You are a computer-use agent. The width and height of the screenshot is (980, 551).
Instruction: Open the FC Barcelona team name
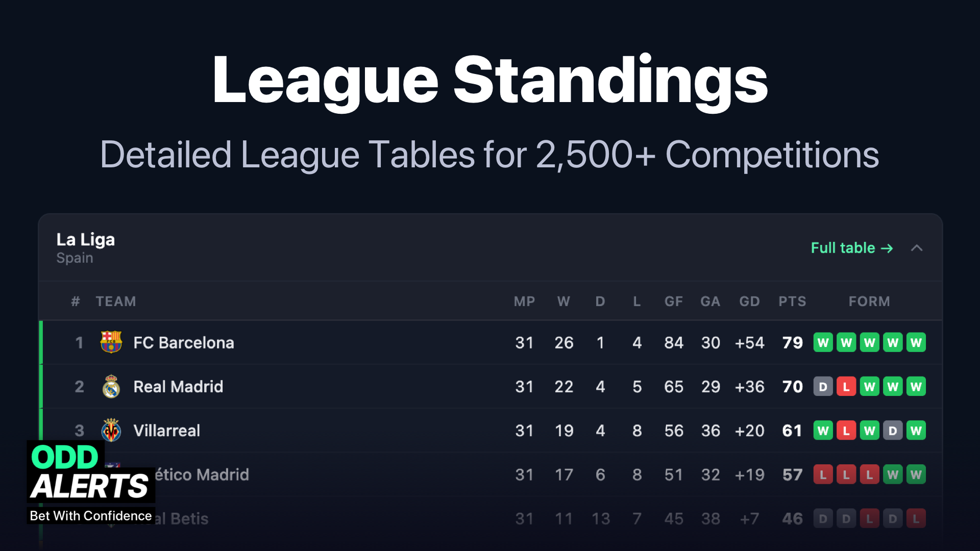pyautogui.click(x=184, y=343)
